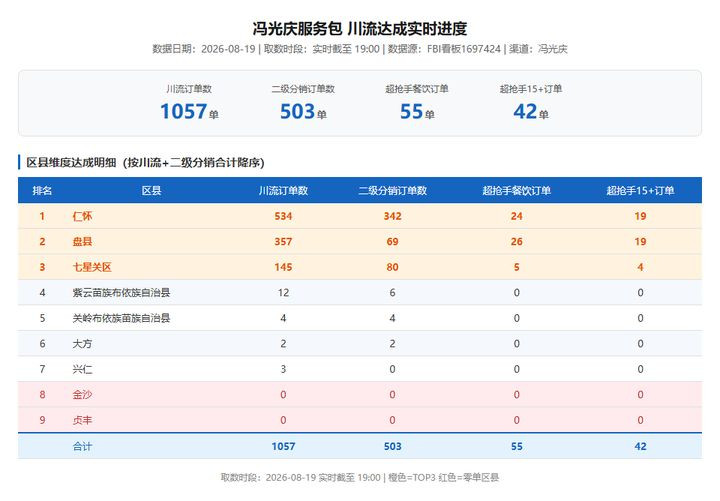
Task: Select the 金沙 district name
Action: click(82, 394)
